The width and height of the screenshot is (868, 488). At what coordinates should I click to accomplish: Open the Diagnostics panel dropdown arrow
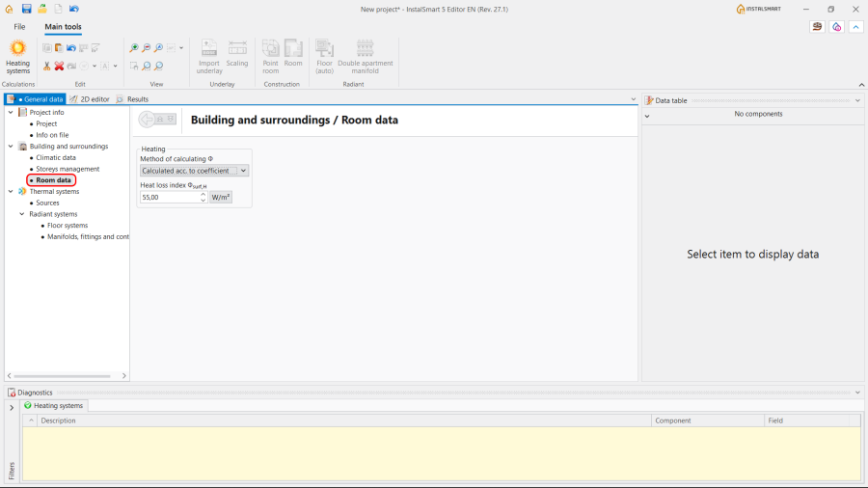[x=857, y=393]
